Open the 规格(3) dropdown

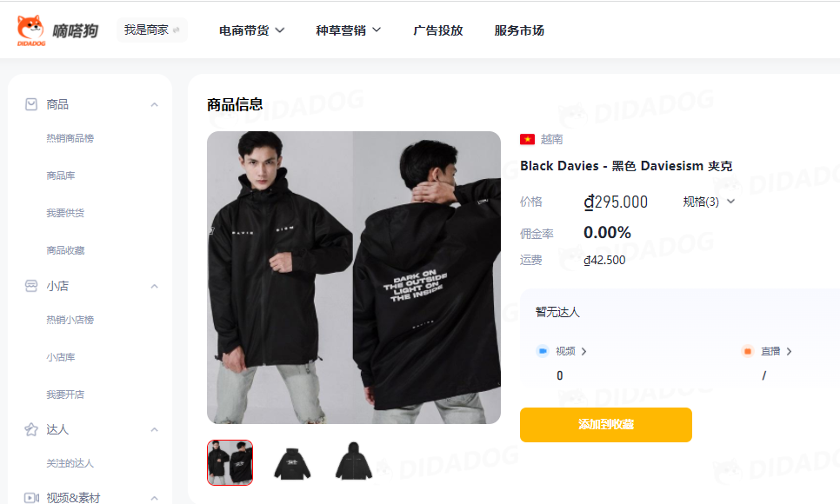tap(709, 202)
